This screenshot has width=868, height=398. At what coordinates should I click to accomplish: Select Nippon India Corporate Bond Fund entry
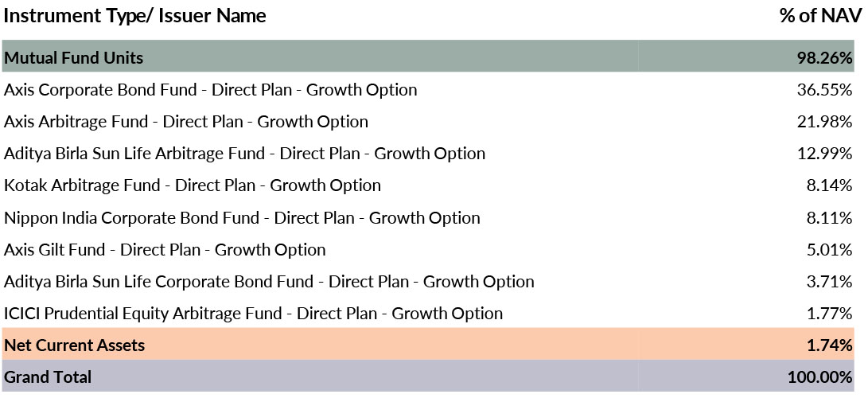(x=242, y=217)
